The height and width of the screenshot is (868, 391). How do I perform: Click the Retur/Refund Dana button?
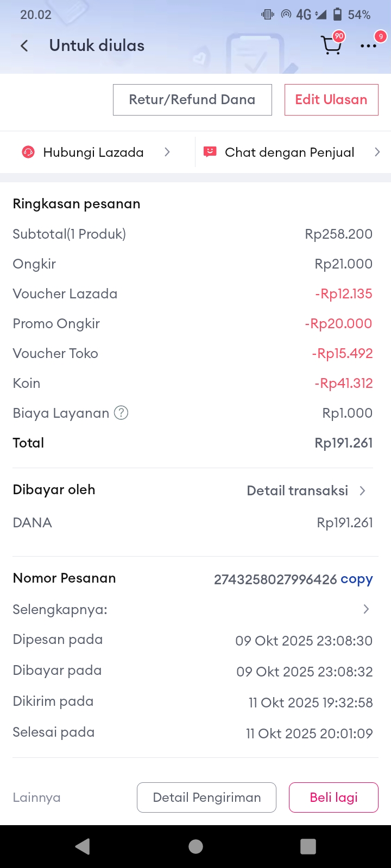(192, 100)
